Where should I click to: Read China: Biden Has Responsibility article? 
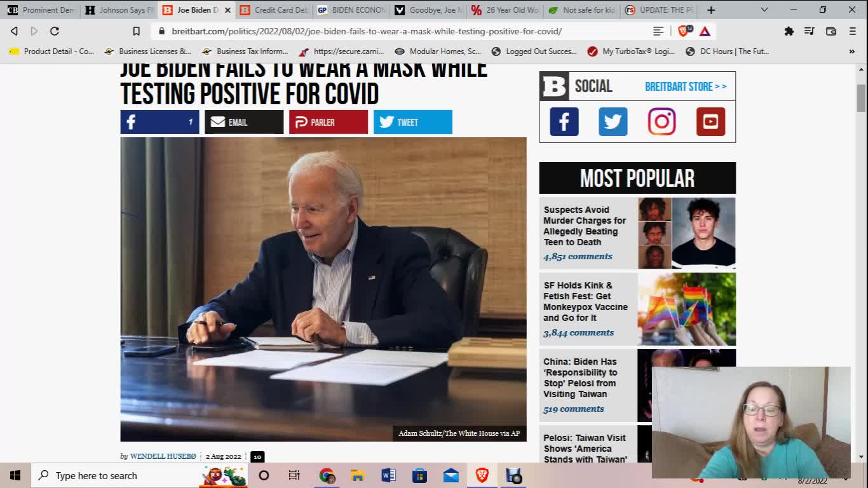point(580,377)
